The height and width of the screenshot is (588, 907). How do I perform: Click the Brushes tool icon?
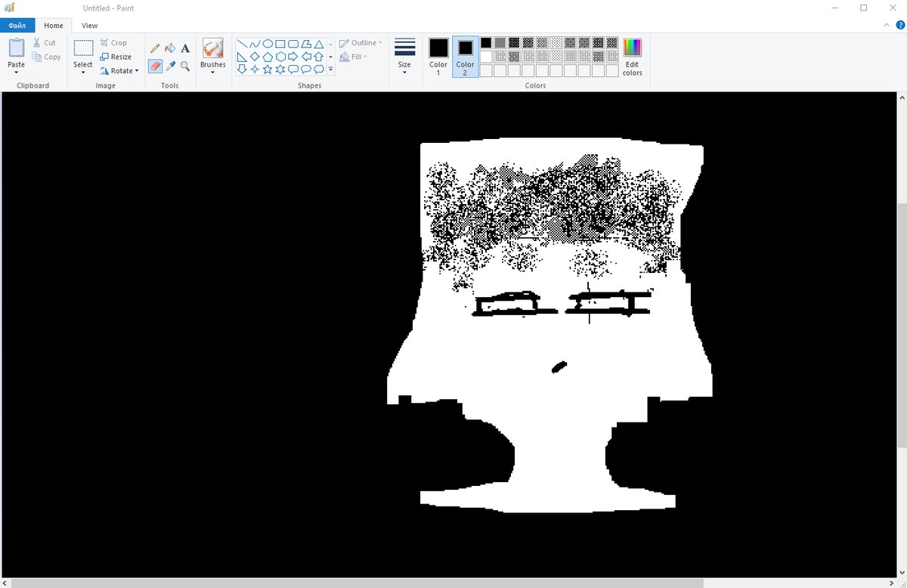coord(213,48)
